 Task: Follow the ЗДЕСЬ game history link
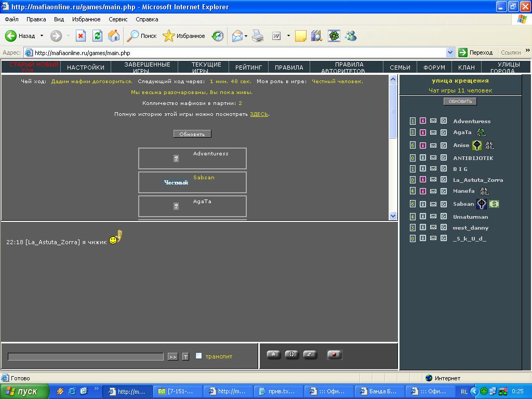[259, 114]
